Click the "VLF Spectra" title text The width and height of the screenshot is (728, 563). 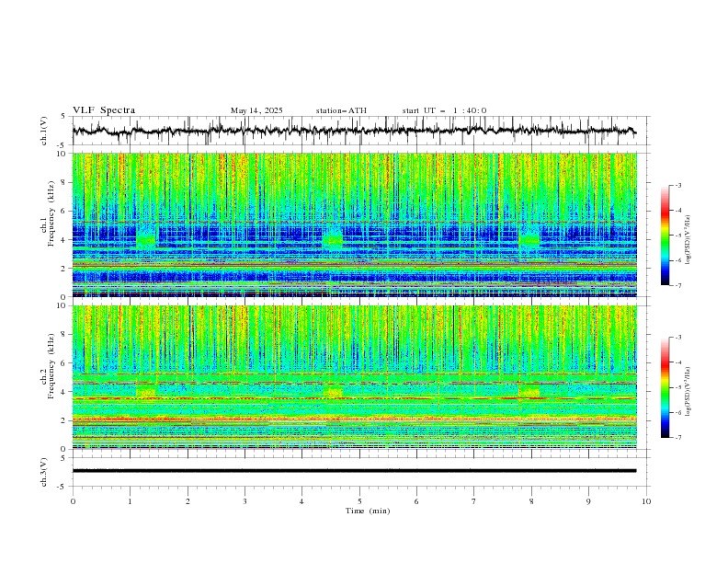104,110
